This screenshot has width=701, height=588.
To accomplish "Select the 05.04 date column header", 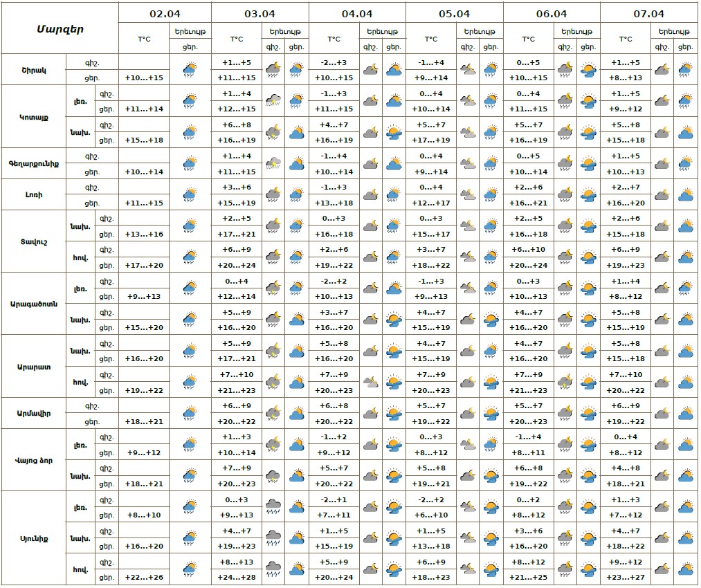I will (454, 13).
